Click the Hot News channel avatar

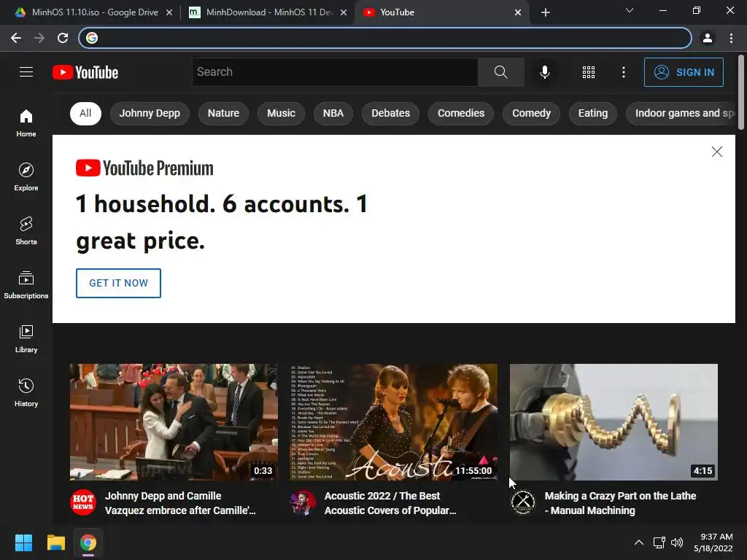click(83, 502)
